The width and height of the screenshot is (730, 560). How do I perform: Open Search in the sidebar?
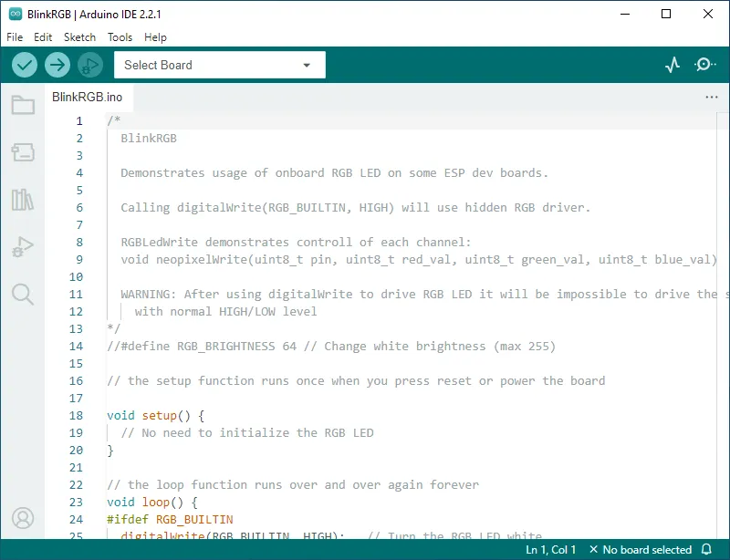point(23,295)
